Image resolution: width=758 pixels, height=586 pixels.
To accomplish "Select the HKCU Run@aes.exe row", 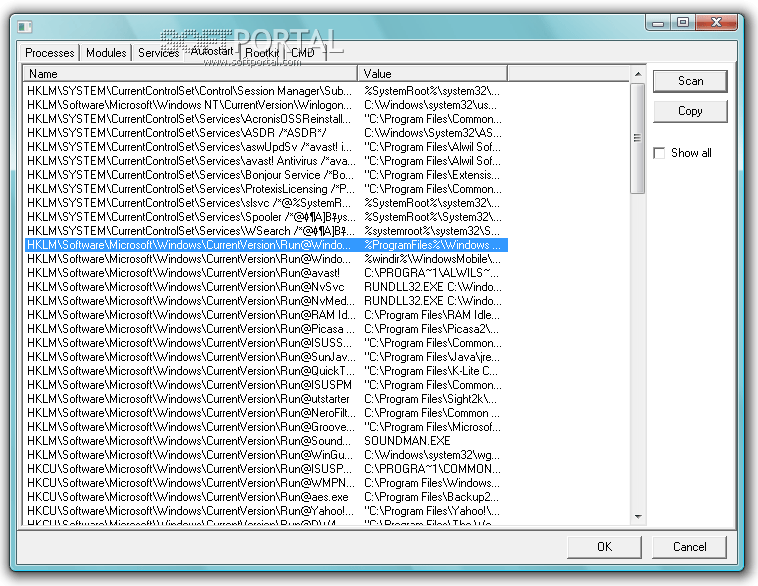I will [x=266, y=498].
